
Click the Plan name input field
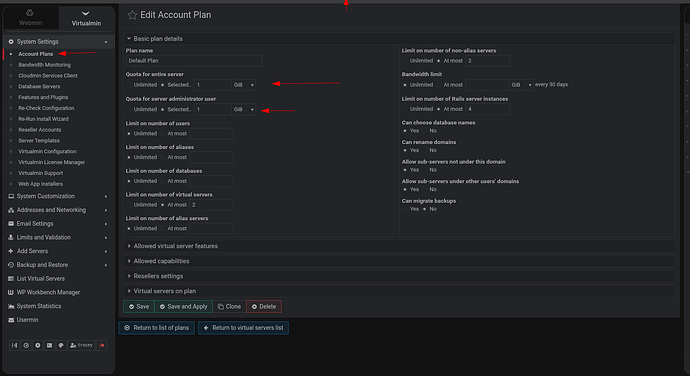point(194,61)
